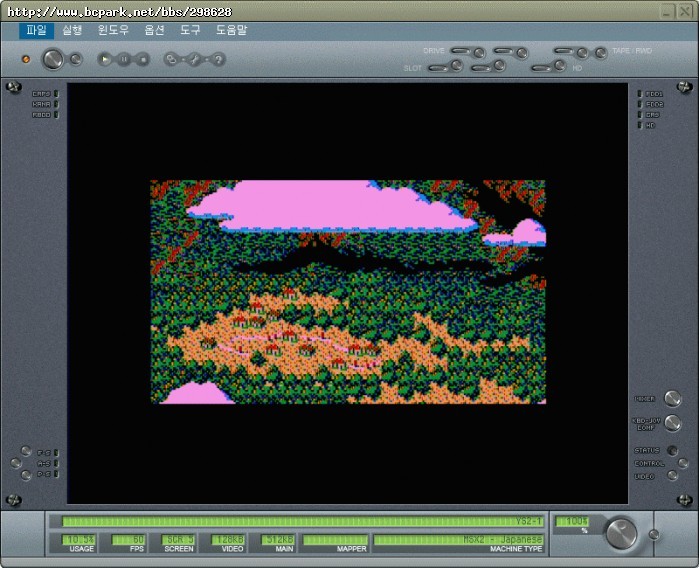
Task: Click the KANA indicator LED
Action: pyautogui.click(x=56, y=104)
